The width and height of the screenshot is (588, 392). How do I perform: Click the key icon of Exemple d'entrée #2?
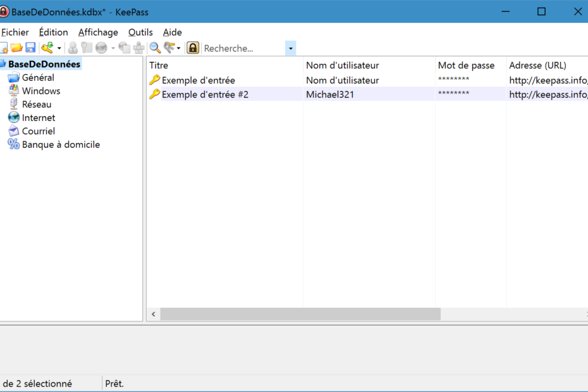[x=154, y=94]
